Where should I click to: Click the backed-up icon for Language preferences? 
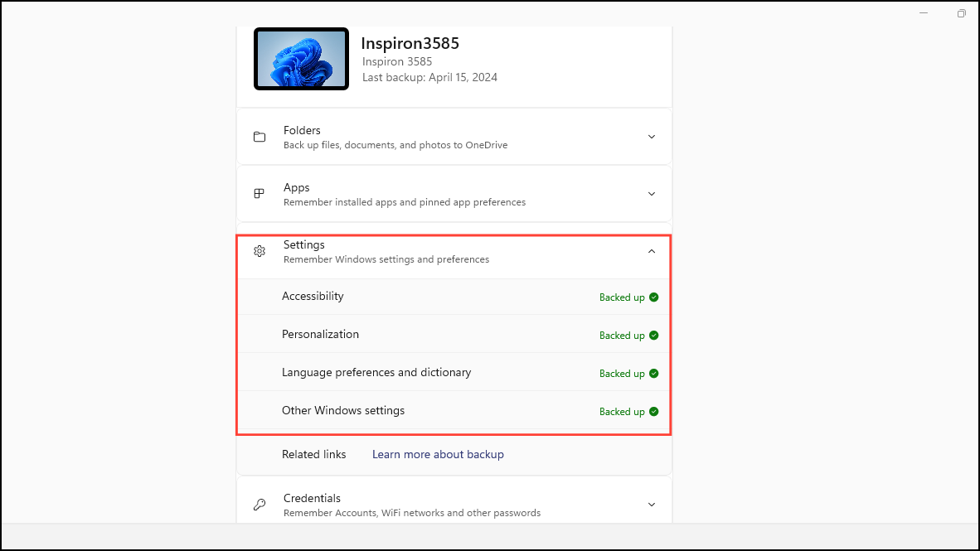(654, 373)
